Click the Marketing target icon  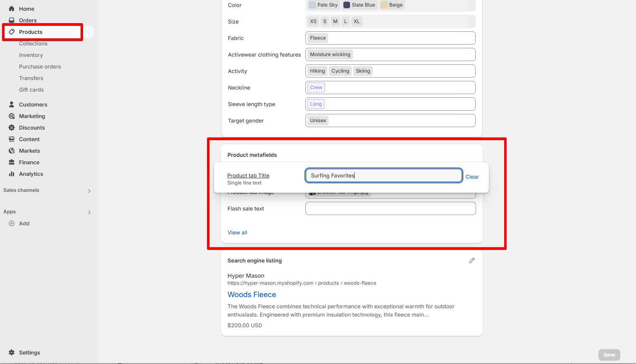[x=12, y=116]
